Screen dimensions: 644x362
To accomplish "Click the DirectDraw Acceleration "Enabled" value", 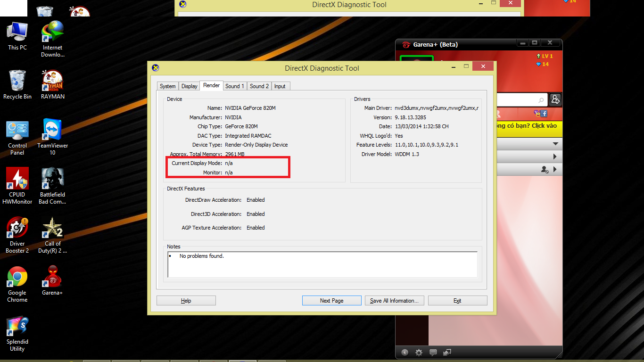I will [x=256, y=200].
